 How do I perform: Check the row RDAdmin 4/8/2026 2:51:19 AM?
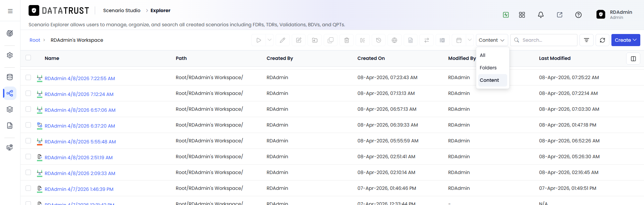coord(28,157)
